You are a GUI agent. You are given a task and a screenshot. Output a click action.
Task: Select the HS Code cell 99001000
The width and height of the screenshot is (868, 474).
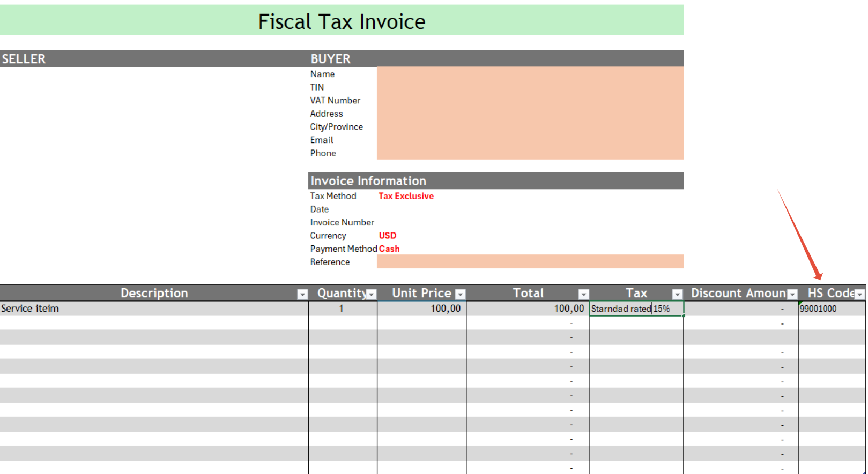click(832, 309)
